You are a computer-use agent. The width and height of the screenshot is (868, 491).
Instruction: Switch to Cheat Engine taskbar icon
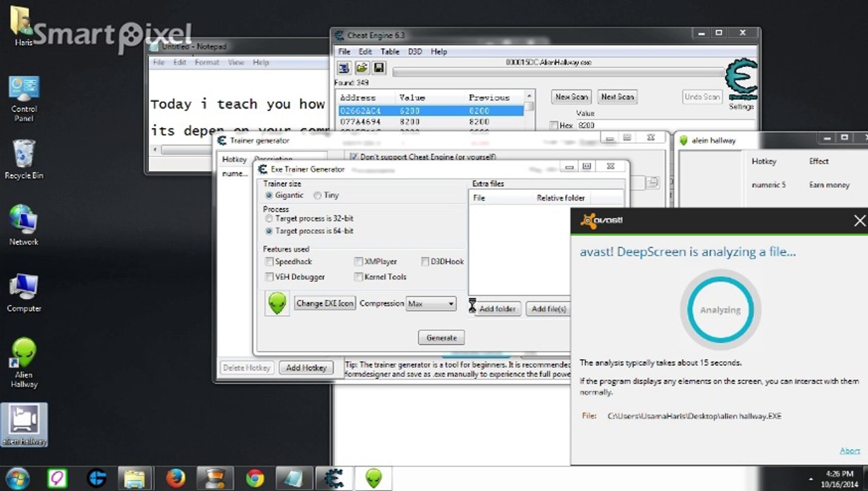(x=334, y=478)
